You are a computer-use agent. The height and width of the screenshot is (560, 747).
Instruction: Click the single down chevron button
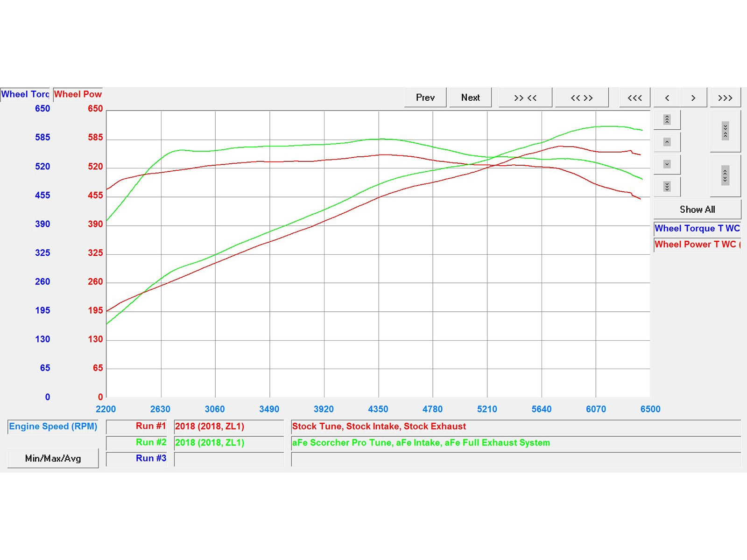tap(667, 164)
